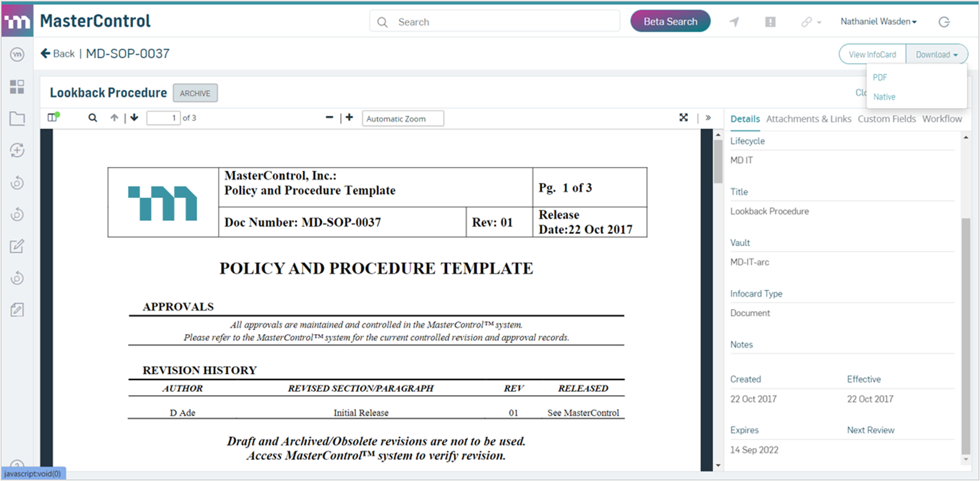
Task: Select PDF from the Download menu
Action: 881,77
